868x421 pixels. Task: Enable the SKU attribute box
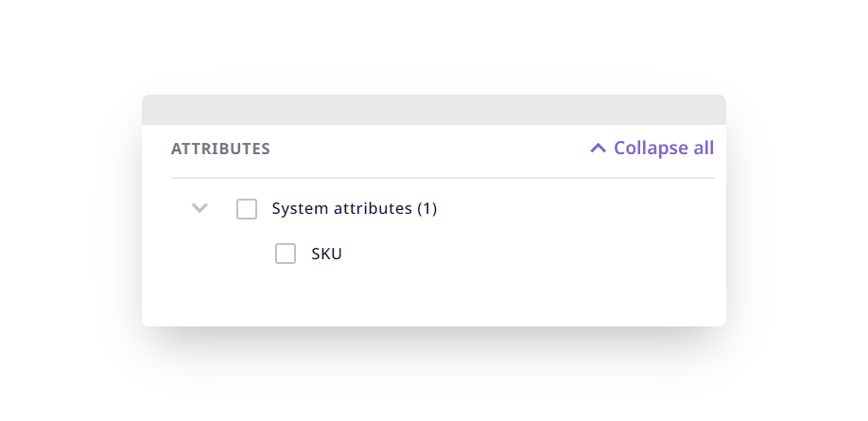coord(286,254)
